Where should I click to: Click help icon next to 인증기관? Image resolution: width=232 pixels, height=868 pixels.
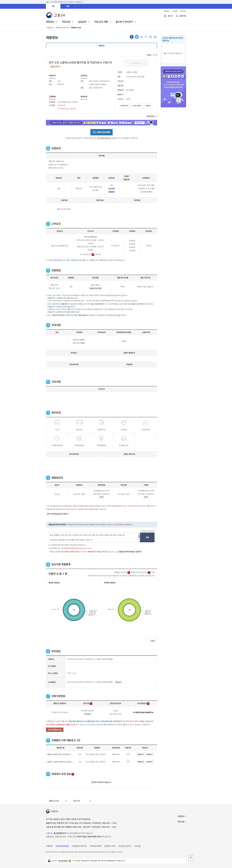click(91, 704)
